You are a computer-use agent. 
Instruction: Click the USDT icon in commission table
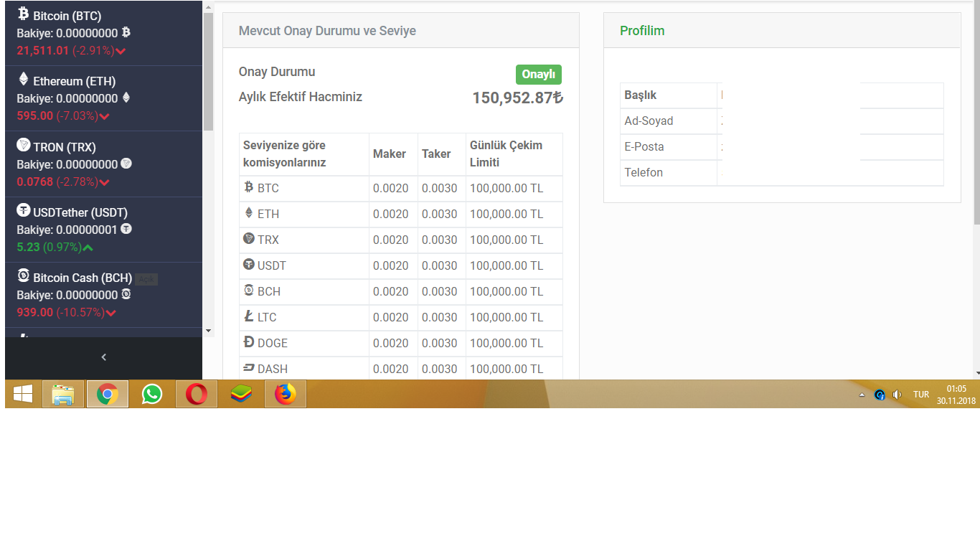(x=249, y=264)
